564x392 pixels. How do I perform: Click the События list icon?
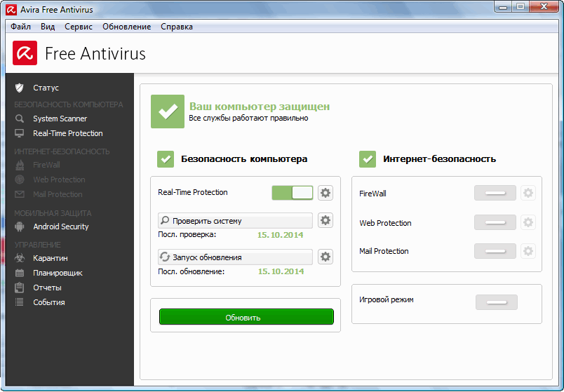[x=20, y=302]
